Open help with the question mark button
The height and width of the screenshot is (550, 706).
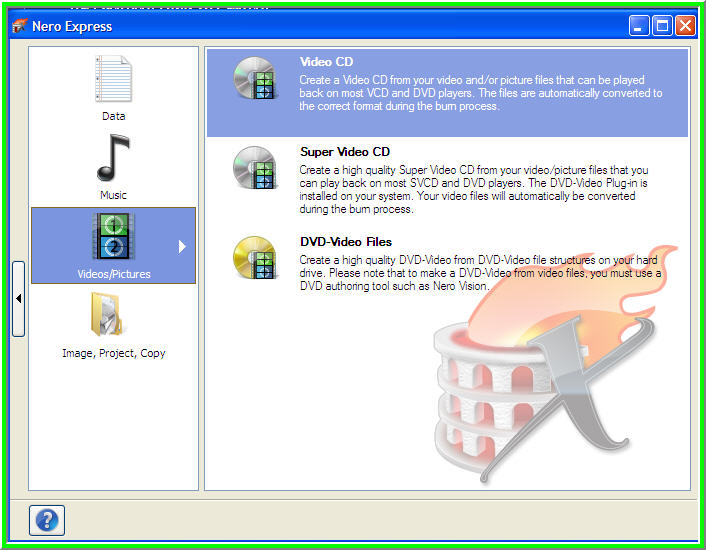[47, 520]
